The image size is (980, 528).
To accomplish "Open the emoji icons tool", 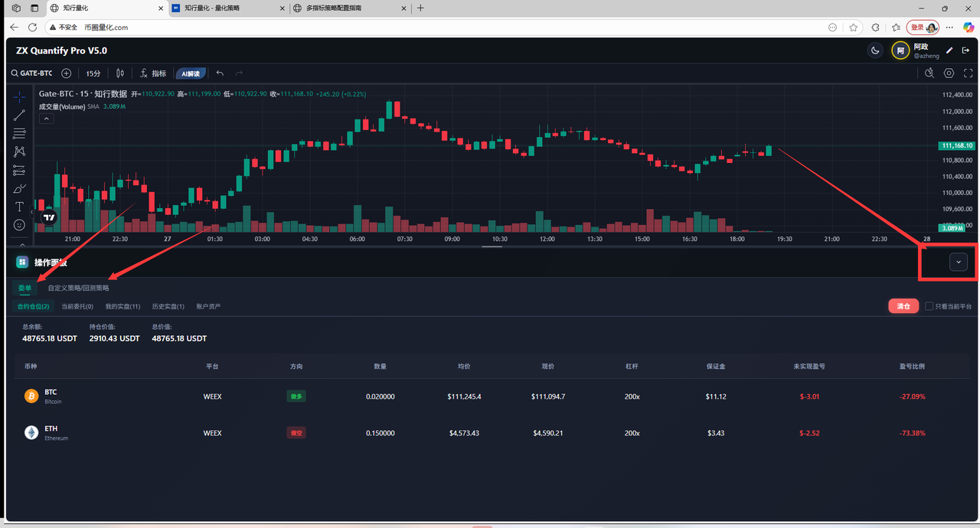I will (19, 225).
